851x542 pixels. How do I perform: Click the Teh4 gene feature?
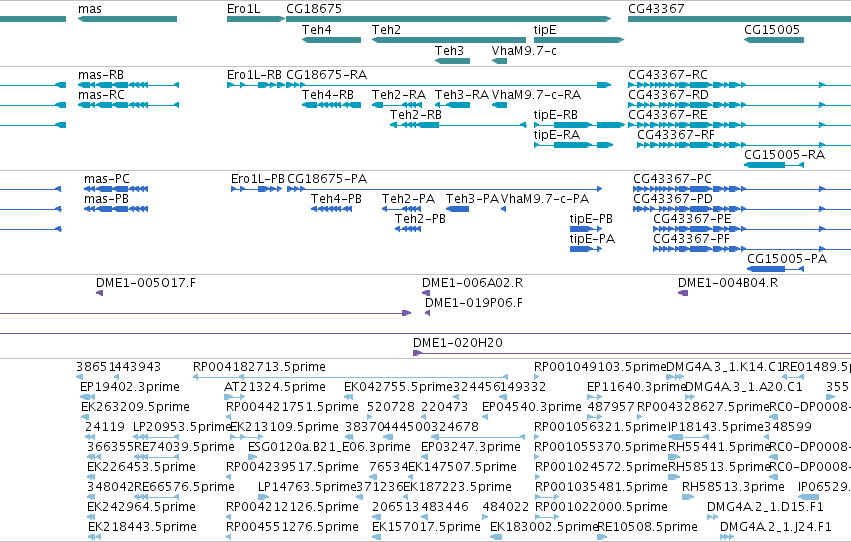(x=331, y=40)
